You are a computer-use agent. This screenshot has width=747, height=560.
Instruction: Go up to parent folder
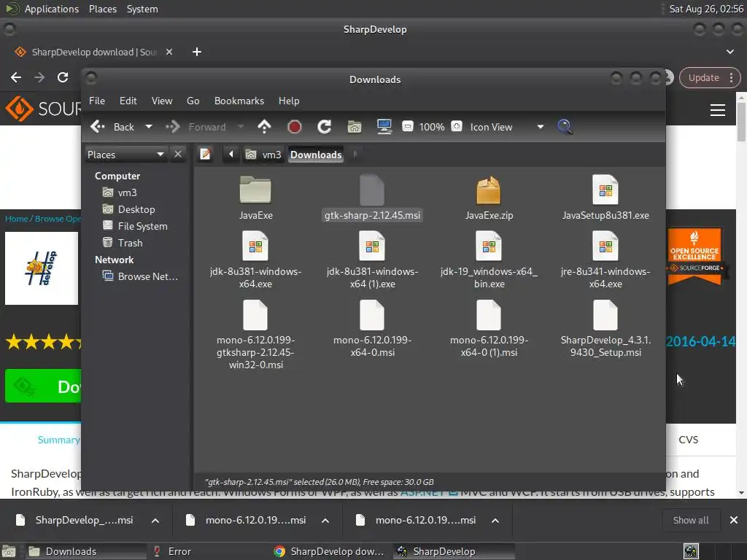pos(264,127)
